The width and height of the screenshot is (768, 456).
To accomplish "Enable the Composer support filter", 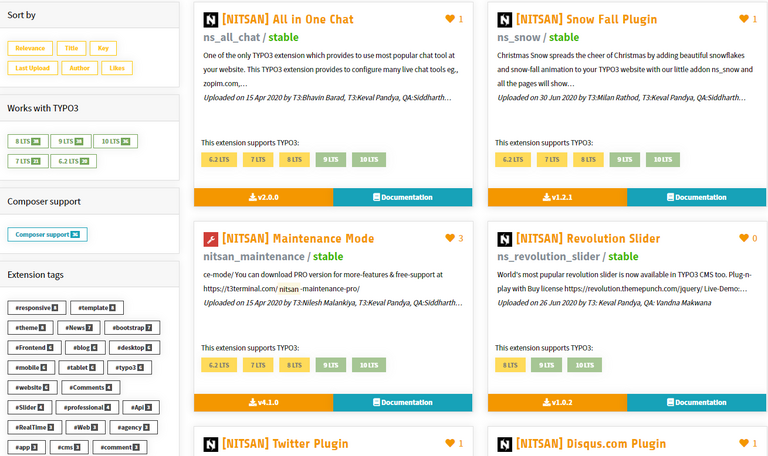I will click(48, 234).
